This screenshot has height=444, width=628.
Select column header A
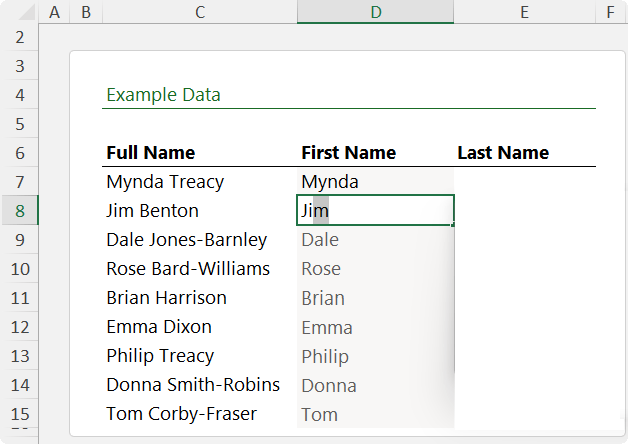coord(54,12)
